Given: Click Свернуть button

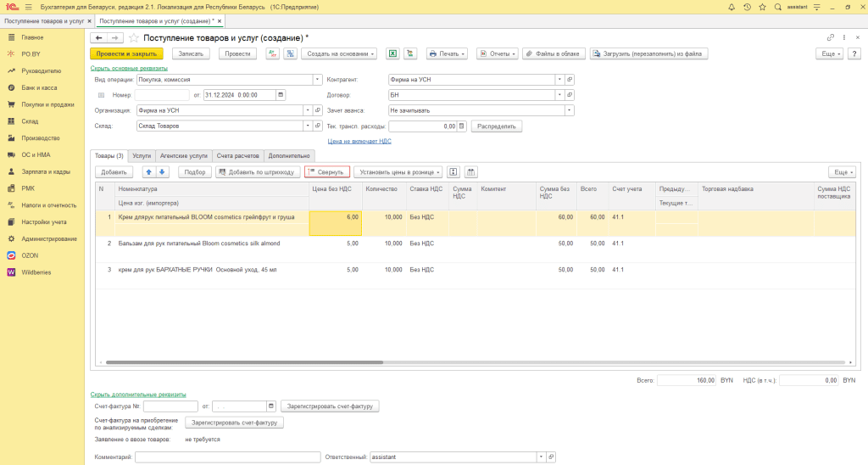Looking at the screenshot, I should click(x=327, y=172).
